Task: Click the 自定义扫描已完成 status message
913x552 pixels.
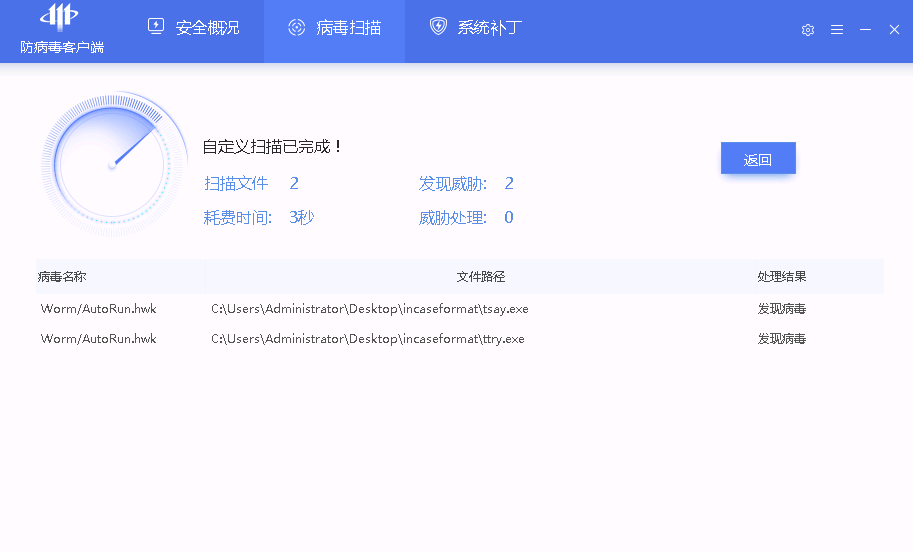Action: 272,146
